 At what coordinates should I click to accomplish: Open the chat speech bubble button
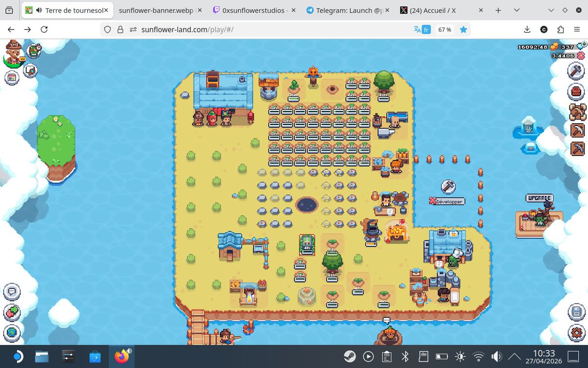(x=12, y=291)
